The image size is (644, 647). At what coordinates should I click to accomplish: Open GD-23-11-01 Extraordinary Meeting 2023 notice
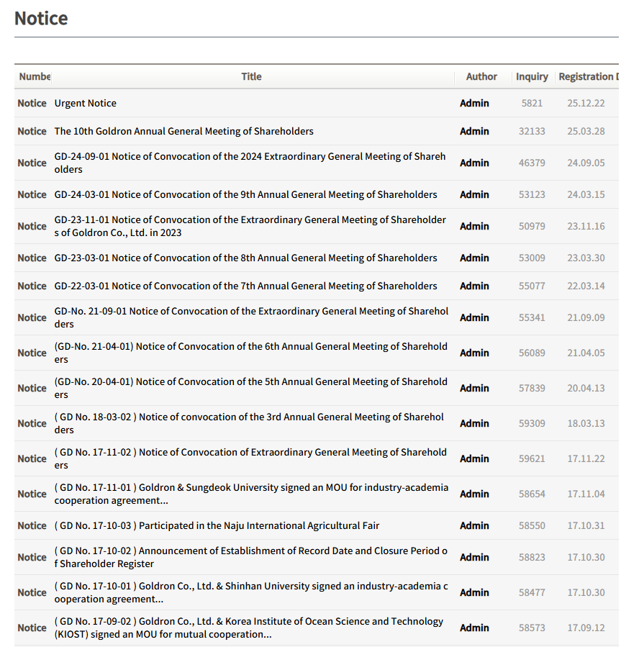pyautogui.click(x=250, y=226)
